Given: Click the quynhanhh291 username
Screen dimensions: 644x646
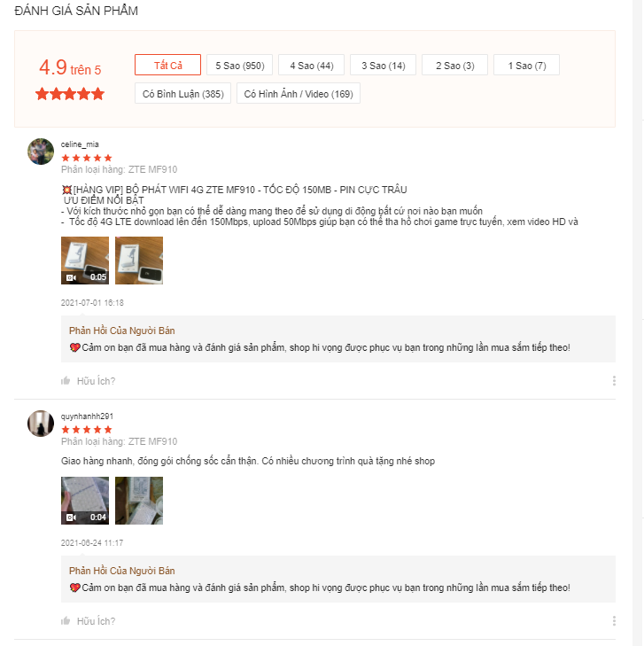Looking at the screenshot, I should click(x=87, y=416).
